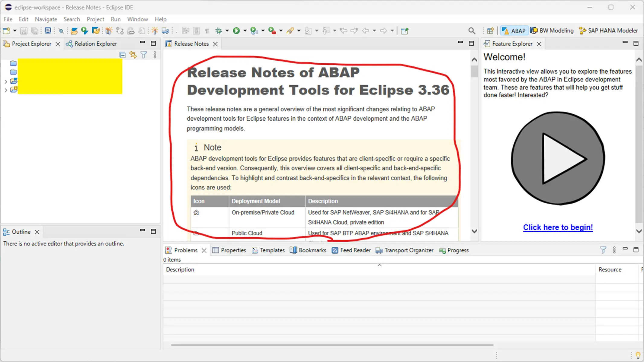Click the gift box activate icon
This screenshot has width=644, height=362.
click(x=109, y=30)
